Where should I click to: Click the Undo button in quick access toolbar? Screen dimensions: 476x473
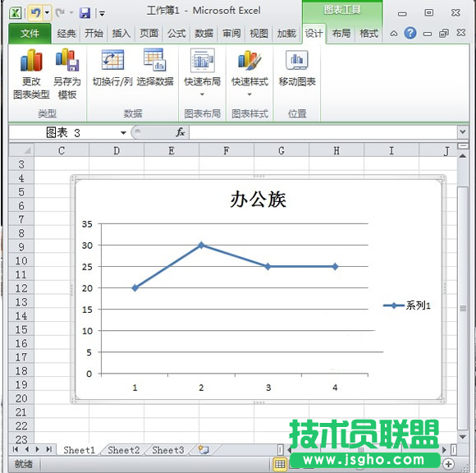point(36,13)
